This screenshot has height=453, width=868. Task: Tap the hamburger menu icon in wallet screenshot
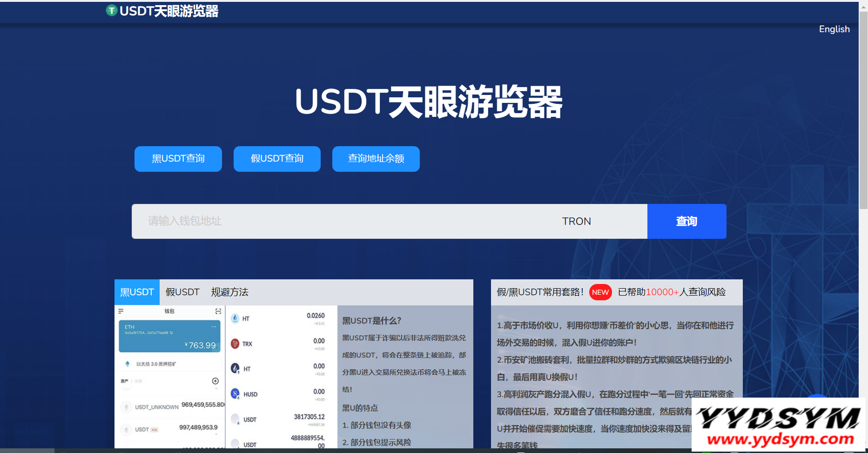(121, 311)
